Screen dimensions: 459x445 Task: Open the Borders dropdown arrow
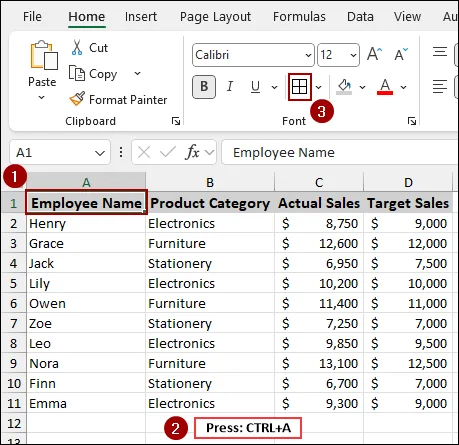coord(319,87)
